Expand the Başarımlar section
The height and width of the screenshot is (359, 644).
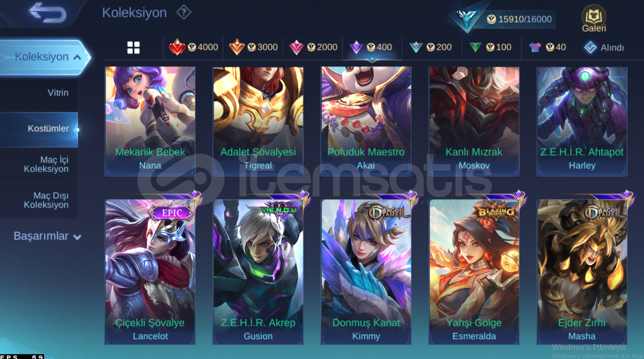click(47, 236)
